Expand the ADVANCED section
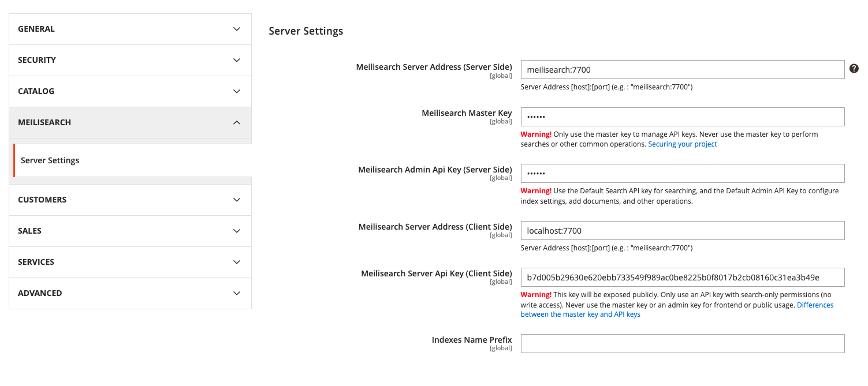 pos(130,293)
